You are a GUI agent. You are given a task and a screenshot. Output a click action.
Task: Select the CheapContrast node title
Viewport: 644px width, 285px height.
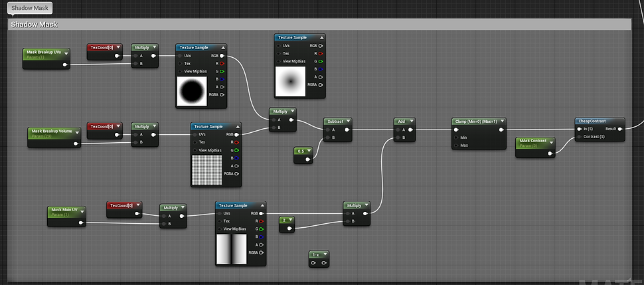tap(592, 122)
